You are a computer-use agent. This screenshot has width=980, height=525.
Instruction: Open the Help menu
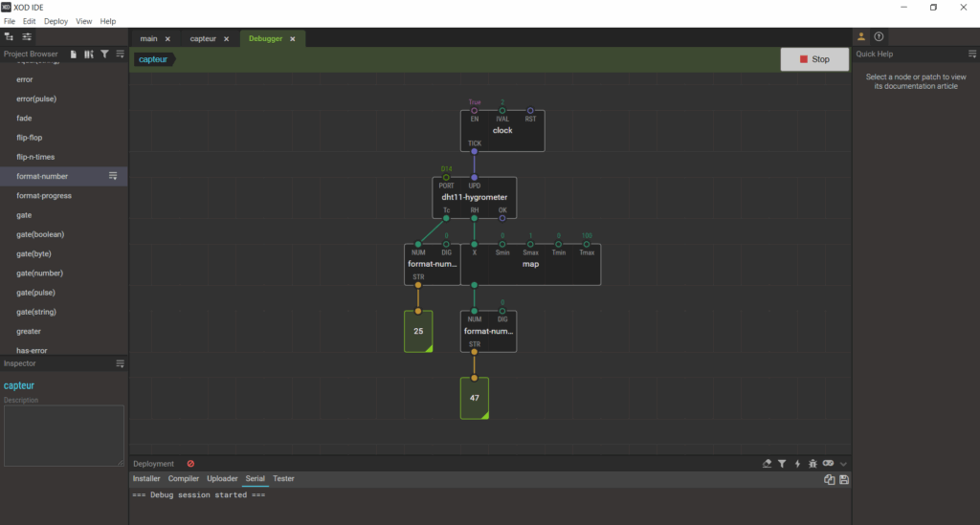tap(108, 21)
